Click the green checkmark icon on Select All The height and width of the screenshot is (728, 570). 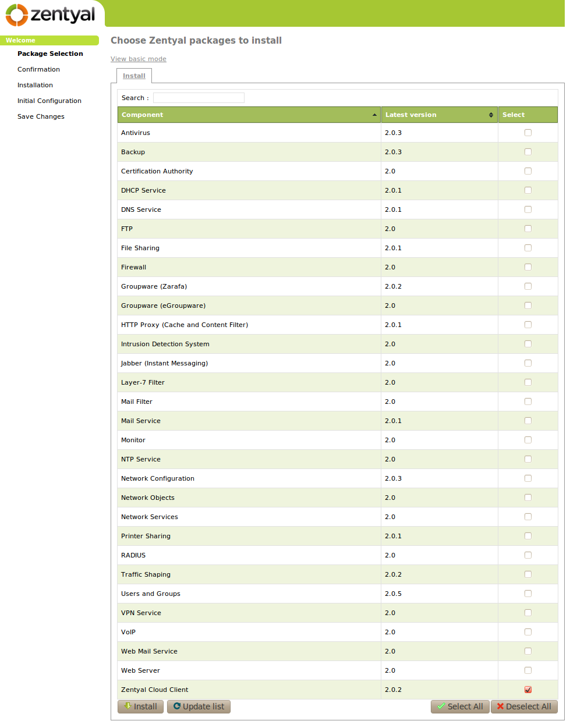pos(441,706)
